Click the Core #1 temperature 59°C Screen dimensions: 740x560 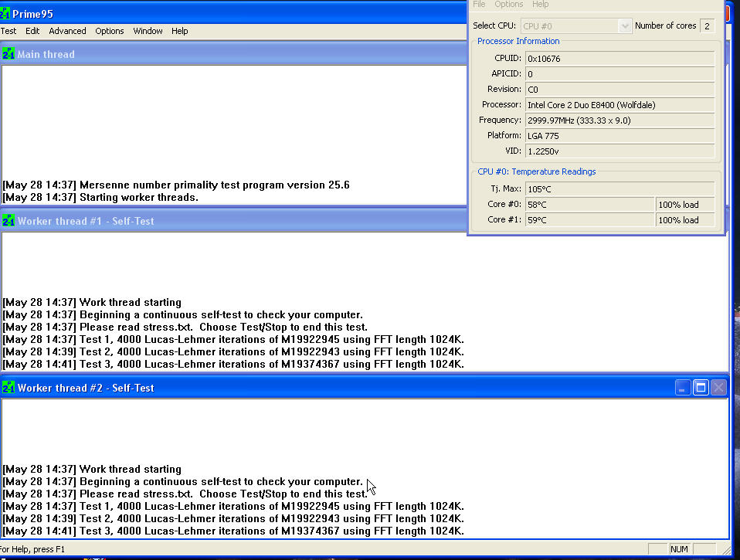590,220
